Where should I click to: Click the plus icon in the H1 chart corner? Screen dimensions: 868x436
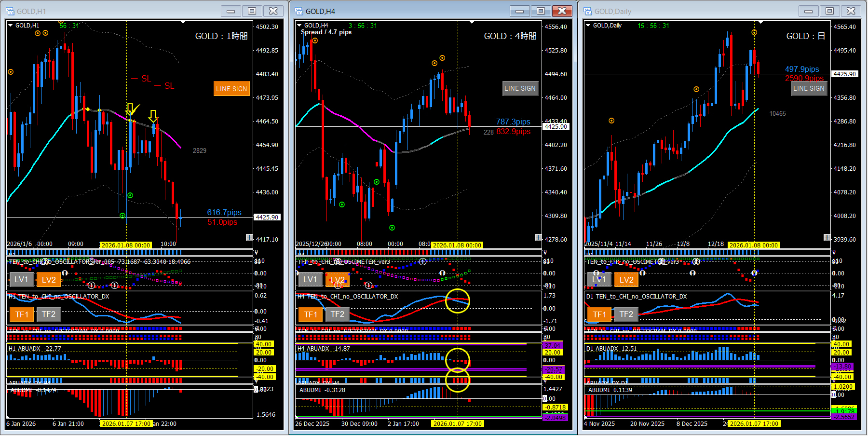[249, 237]
